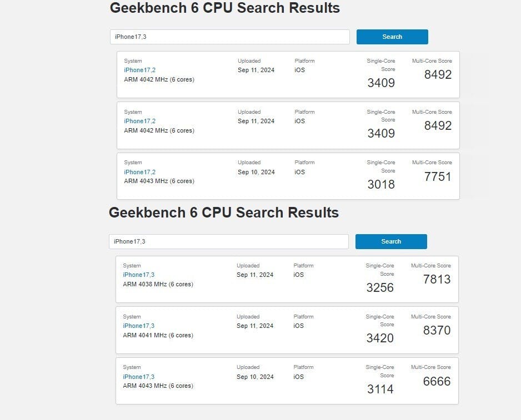This screenshot has width=521, height=420.
Task: Click the single-core score 3018
Action: tap(381, 184)
